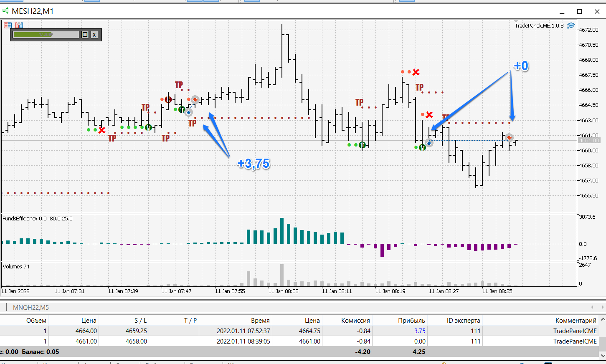This screenshot has width=606, height=364.
Task: Click the FundsEfficiency indicator label
Action: point(37,219)
